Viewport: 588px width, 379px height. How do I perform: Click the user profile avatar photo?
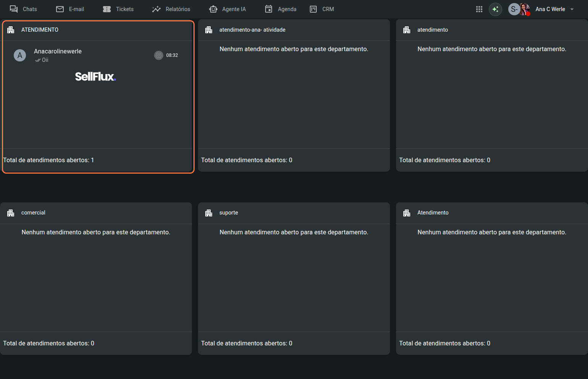(524, 9)
